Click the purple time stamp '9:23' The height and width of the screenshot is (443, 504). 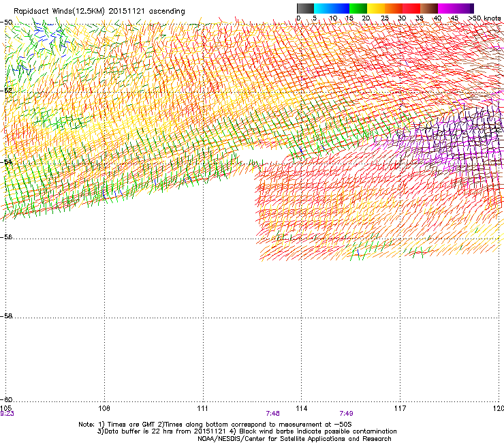(x=7, y=414)
